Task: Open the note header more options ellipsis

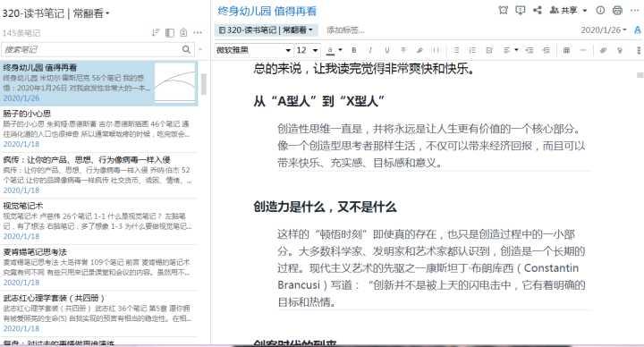Action: click(x=635, y=10)
